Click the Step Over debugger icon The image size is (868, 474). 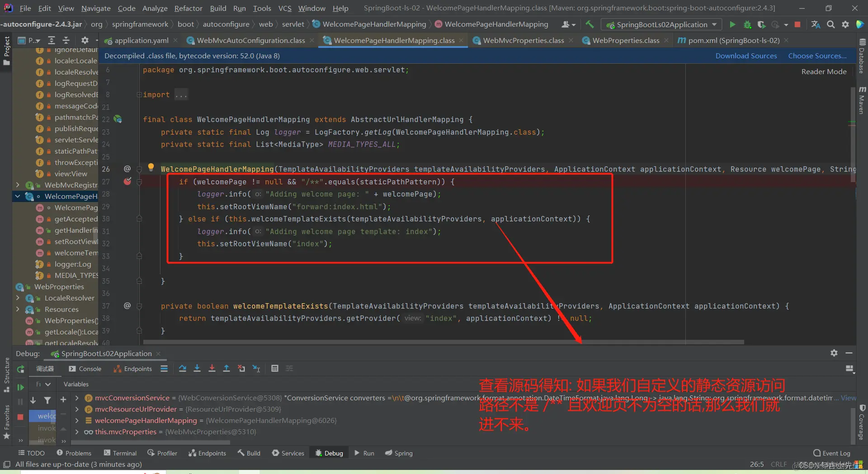[x=183, y=369]
